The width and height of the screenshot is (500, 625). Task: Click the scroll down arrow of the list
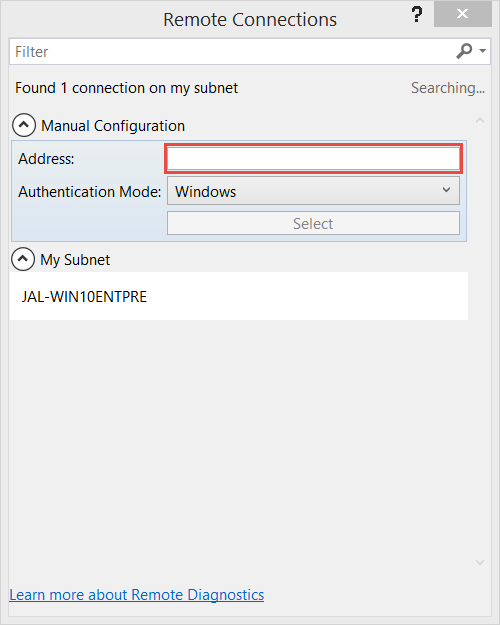point(480,562)
